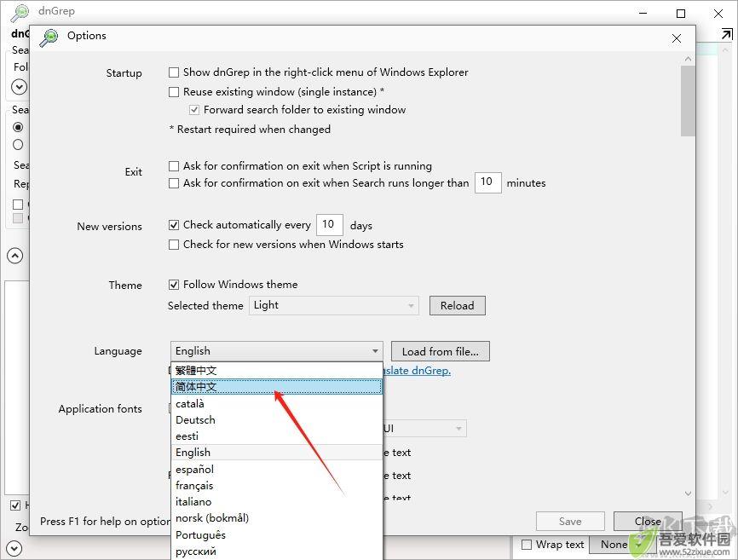Close the Options dialog with X
This screenshot has height=560, width=738.
click(x=677, y=38)
